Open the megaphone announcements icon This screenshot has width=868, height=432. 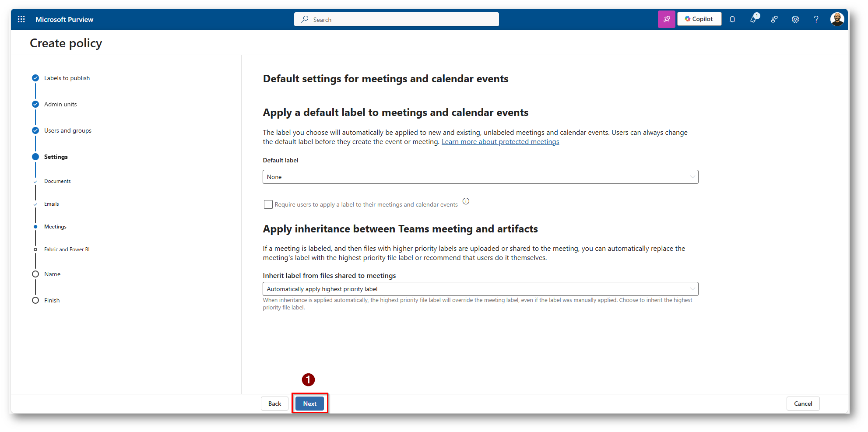click(x=754, y=19)
